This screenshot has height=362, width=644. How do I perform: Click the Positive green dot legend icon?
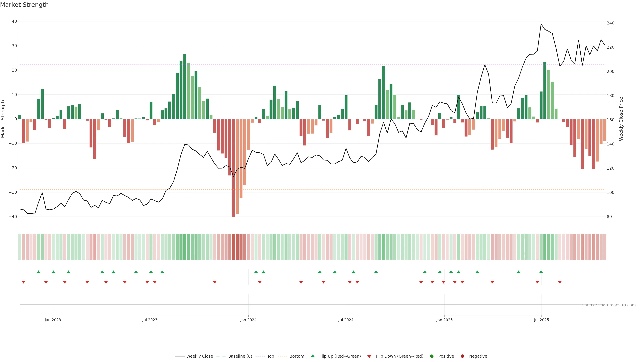pos(432,356)
